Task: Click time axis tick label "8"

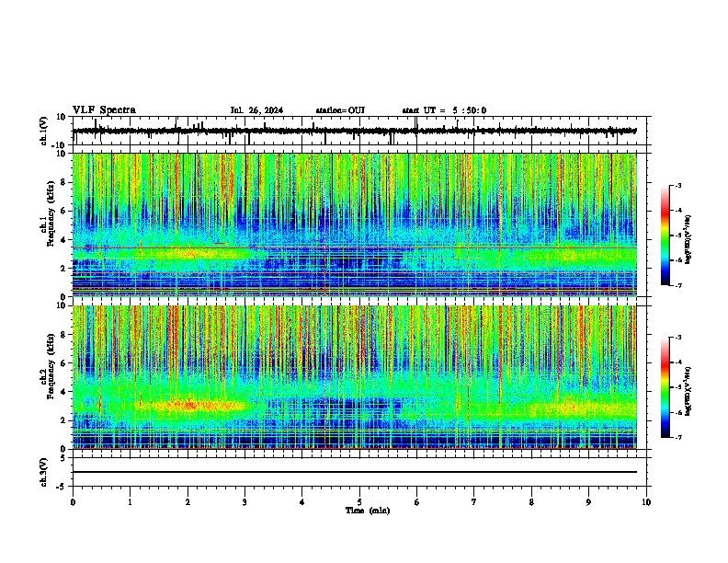Action: pos(531,502)
